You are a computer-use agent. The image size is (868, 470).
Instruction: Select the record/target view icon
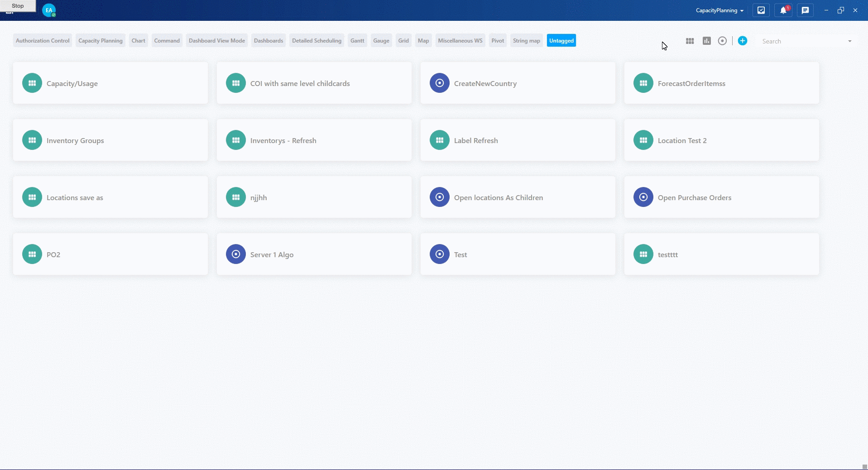pos(722,41)
